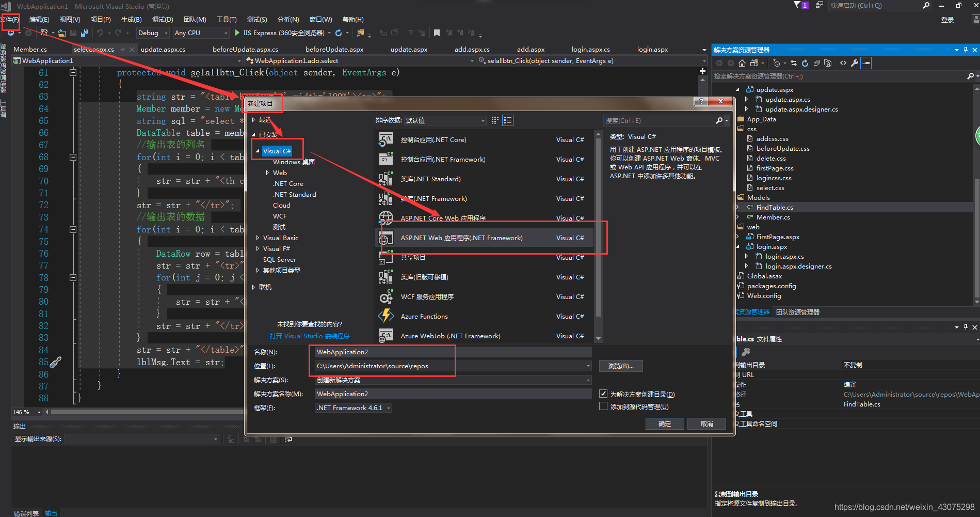Select ASP.NET Web Application (.NET Framework) template
The image size is (980, 517).
[x=484, y=238]
